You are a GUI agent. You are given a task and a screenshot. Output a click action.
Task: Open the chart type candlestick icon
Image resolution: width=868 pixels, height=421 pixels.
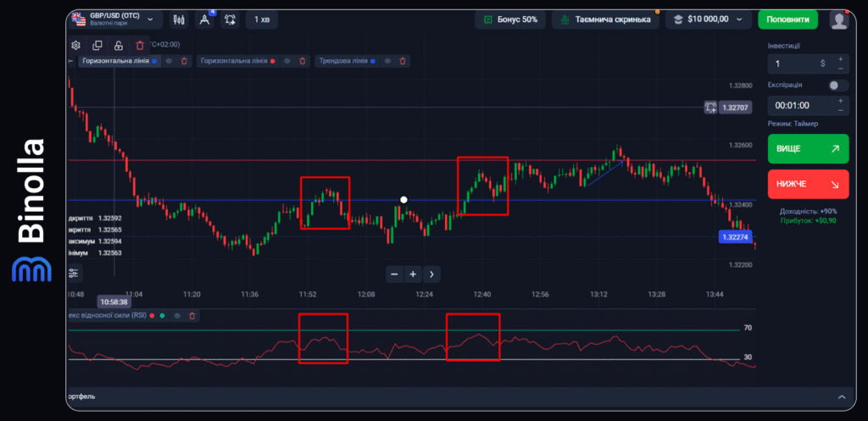tap(179, 19)
